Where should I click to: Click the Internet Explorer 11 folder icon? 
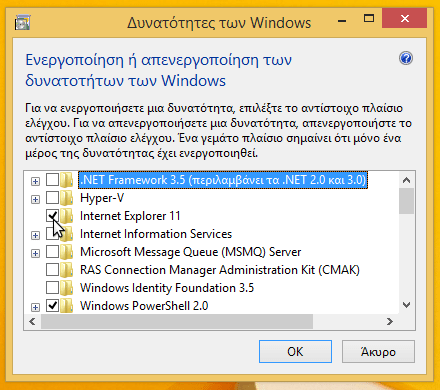67,216
